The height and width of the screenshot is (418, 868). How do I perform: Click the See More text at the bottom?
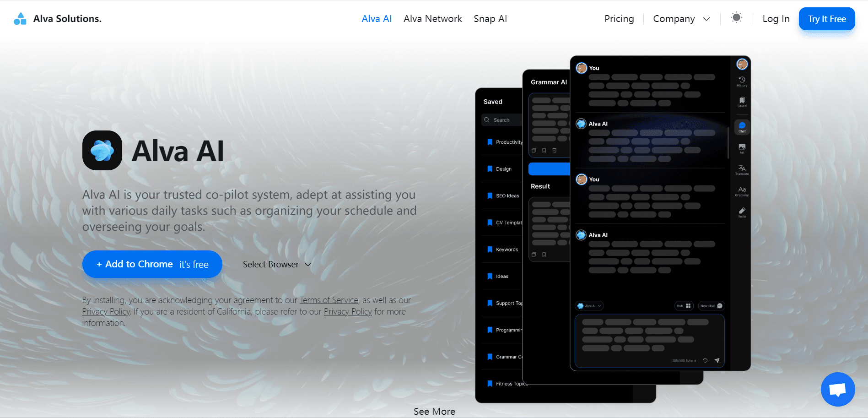click(x=434, y=411)
